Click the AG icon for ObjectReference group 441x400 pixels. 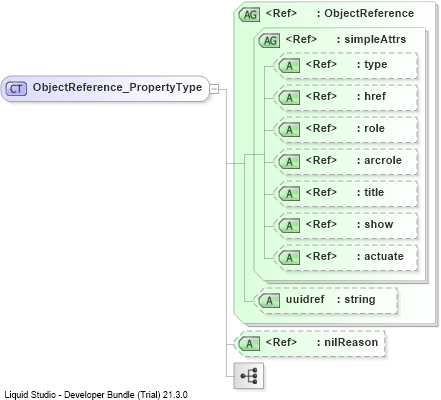coord(249,14)
